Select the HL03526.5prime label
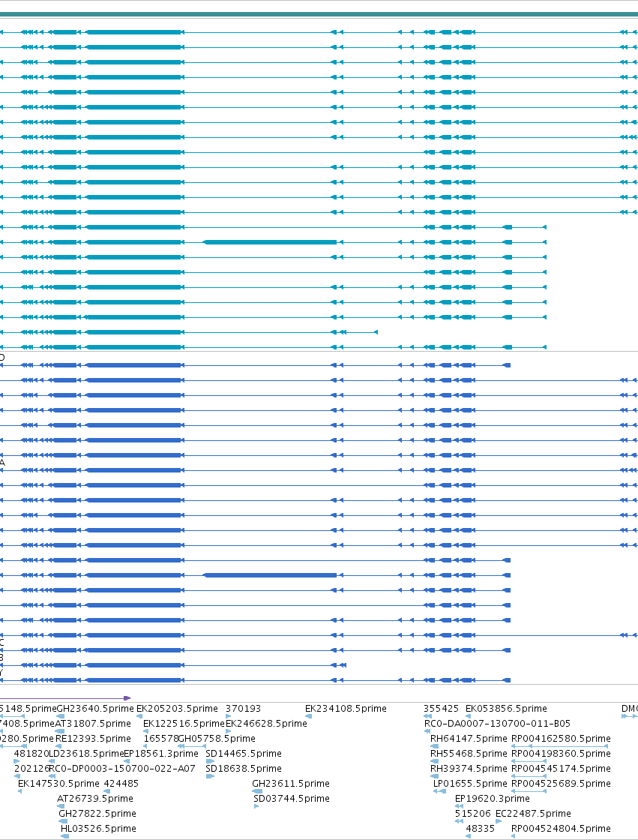 point(98,828)
